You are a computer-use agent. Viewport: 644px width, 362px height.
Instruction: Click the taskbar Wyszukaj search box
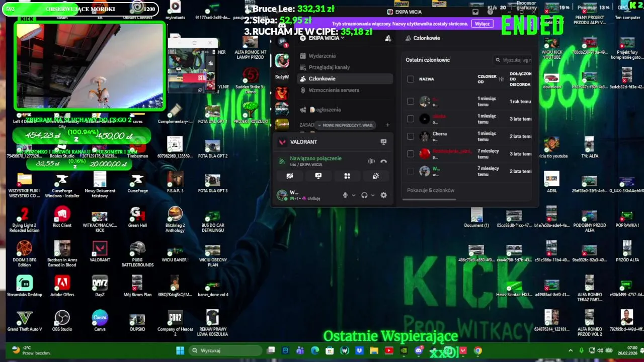226,350
